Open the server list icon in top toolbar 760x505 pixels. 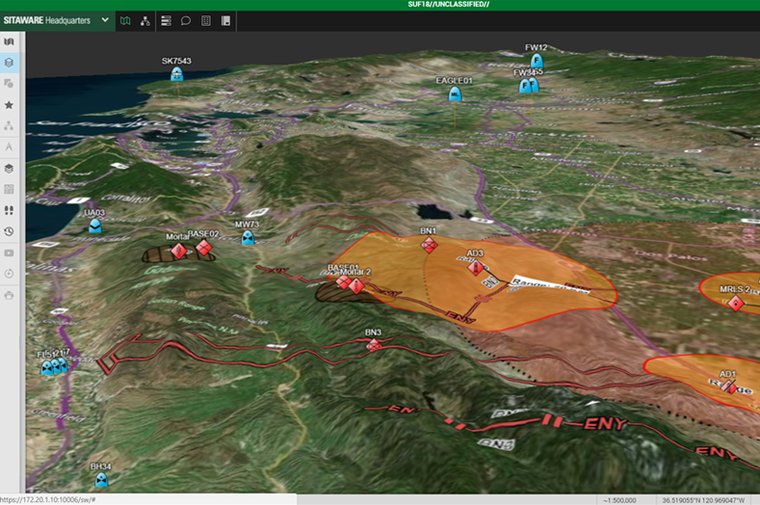coord(166,20)
